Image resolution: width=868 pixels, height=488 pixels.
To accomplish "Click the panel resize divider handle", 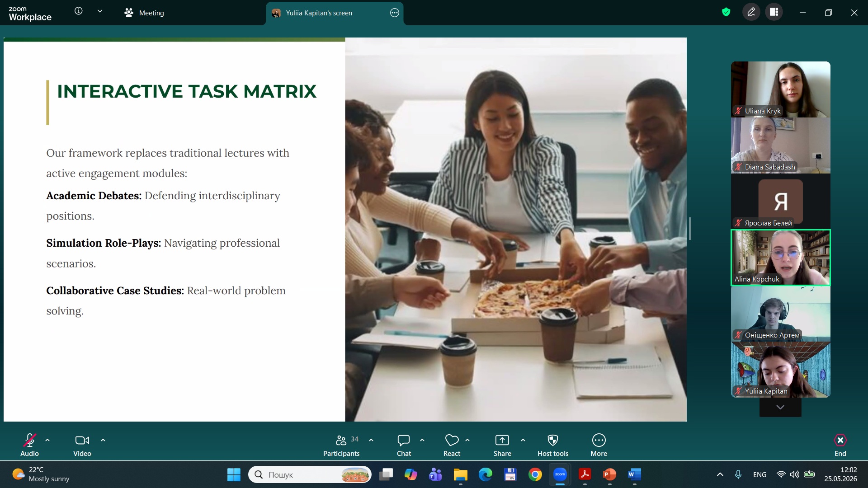I will [690, 229].
